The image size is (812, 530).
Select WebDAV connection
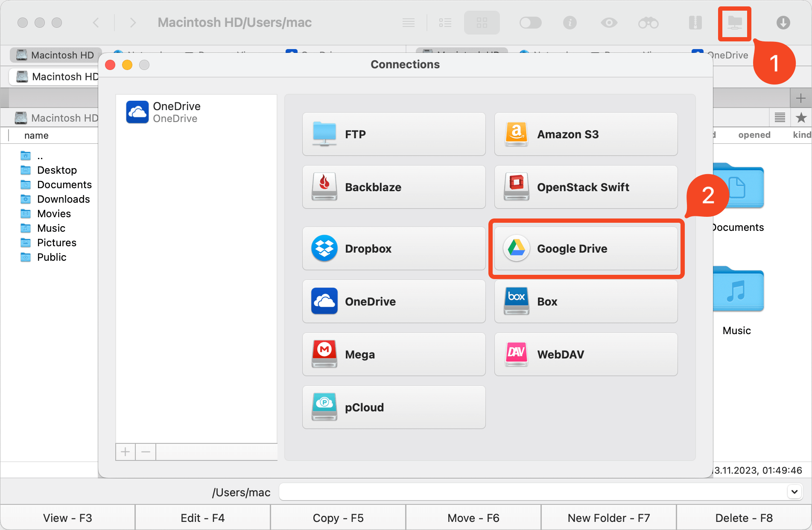[x=586, y=354]
